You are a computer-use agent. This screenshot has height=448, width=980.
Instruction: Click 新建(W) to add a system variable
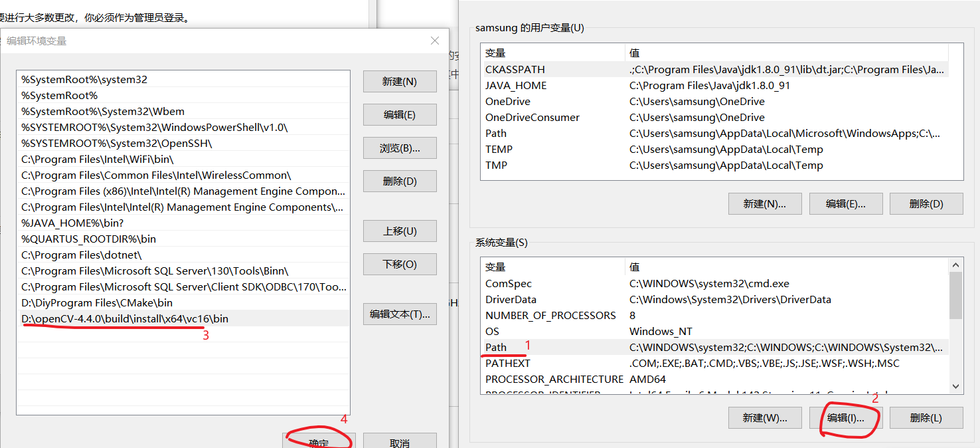coord(765,417)
